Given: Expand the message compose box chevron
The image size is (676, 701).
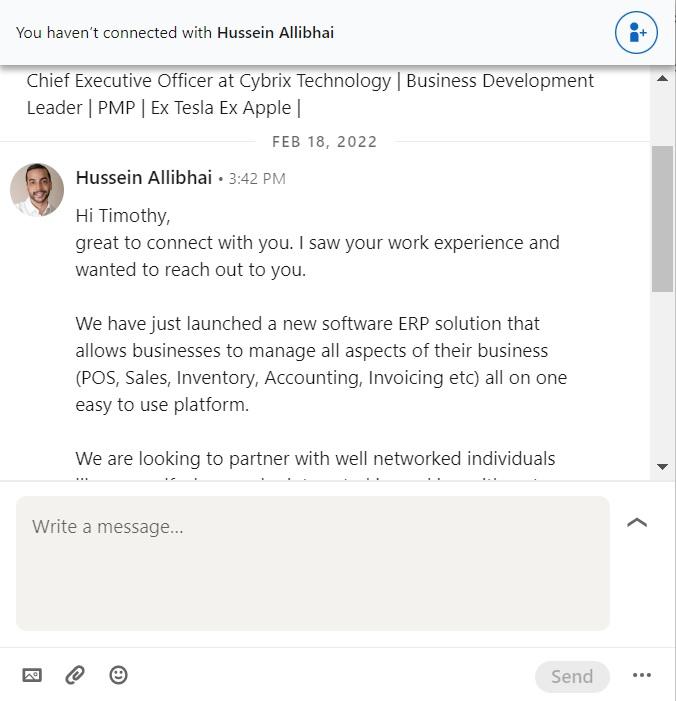Looking at the screenshot, I should (637, 522).
